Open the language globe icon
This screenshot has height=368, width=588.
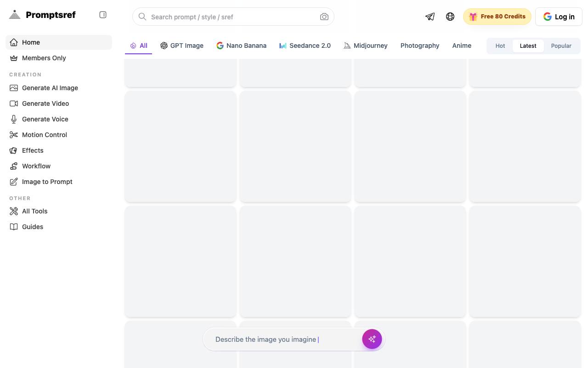450,17
